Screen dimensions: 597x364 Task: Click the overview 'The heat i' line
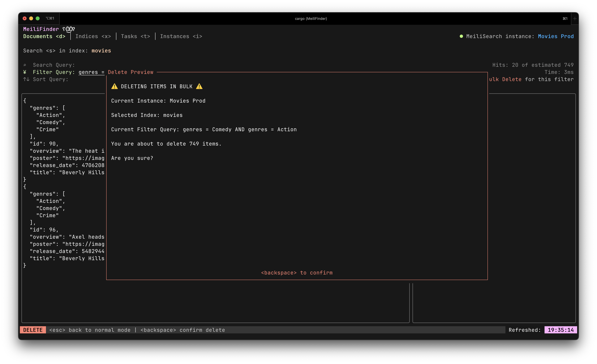tap(67, 151)
